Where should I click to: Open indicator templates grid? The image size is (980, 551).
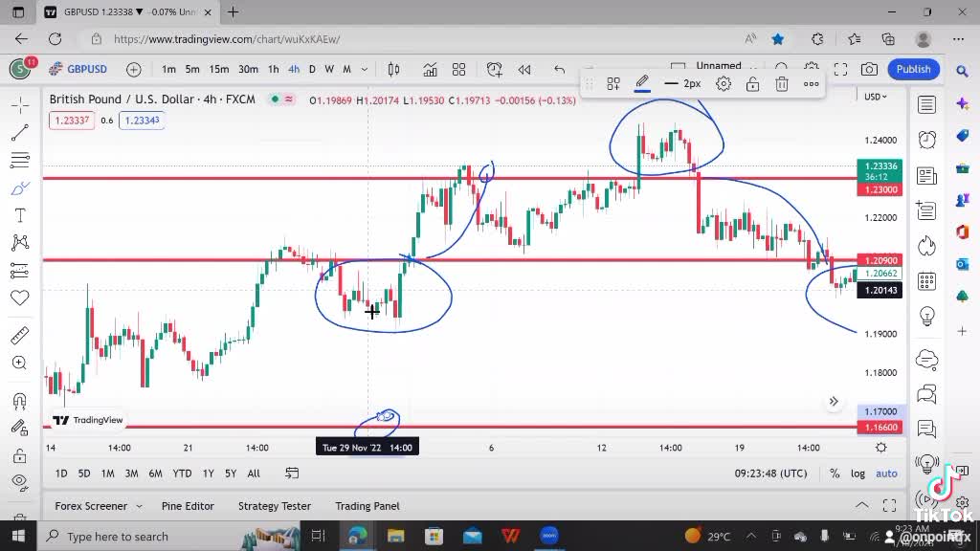[458, 69]
